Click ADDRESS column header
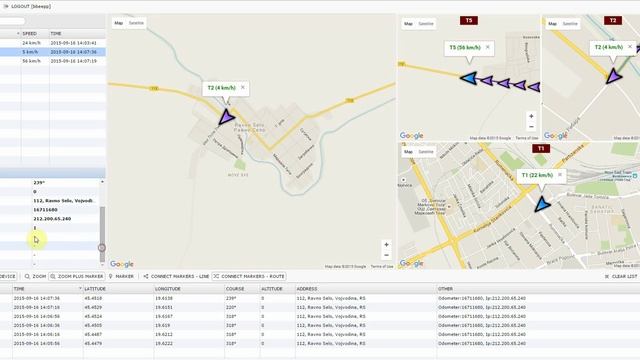 [x=366, y=289]
